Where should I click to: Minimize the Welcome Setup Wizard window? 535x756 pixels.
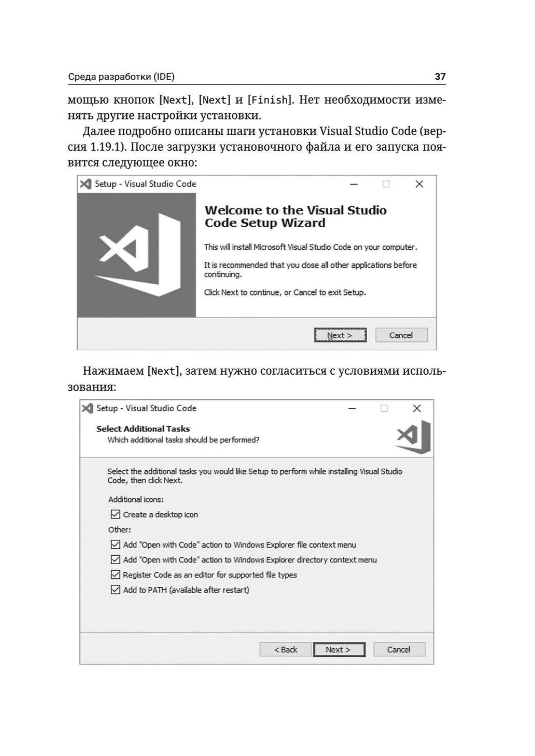(354, 184)
